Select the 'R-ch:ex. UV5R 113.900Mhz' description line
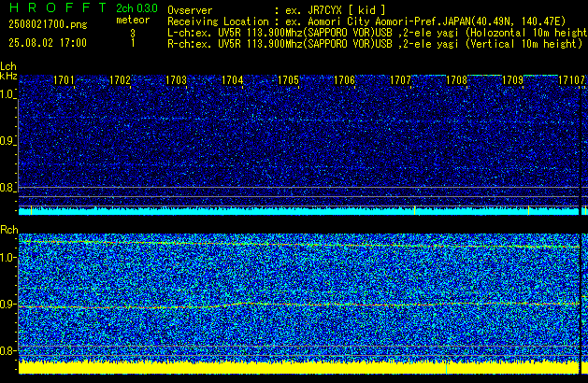Viewport: 588px width, 383px height. coord(375,44)
